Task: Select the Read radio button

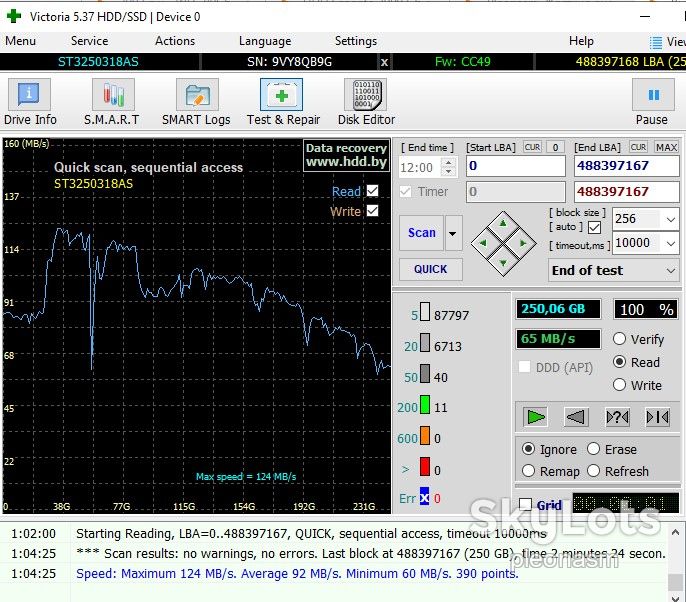Action: tap(619, 362)
